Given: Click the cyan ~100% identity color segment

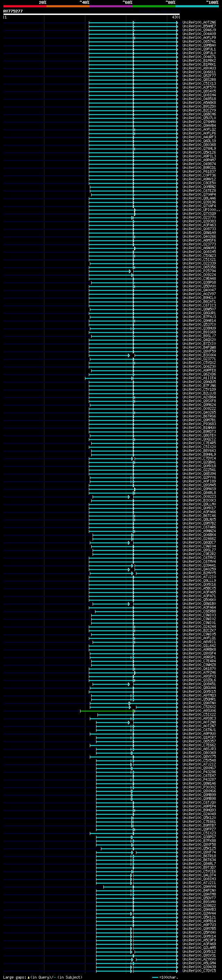Looking at the screenshot, I should (x=197, y=6).
